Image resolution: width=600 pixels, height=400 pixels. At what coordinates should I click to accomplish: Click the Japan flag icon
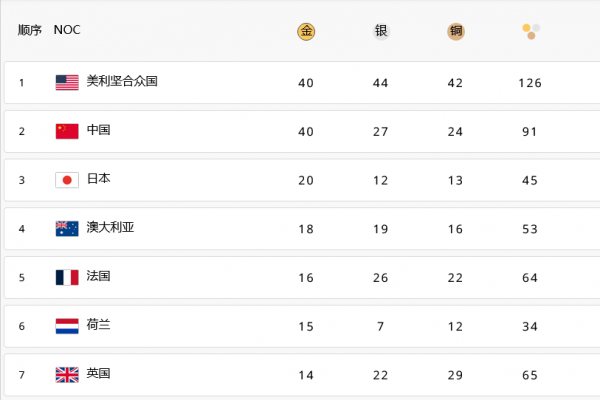(67, 180)
